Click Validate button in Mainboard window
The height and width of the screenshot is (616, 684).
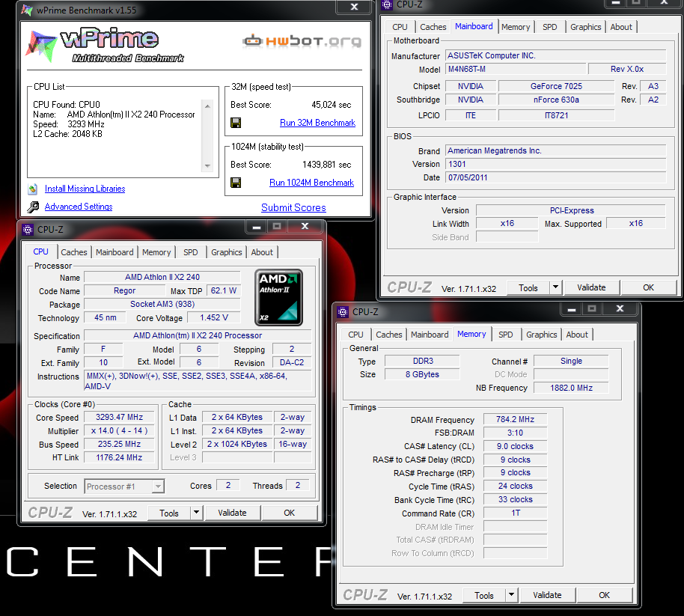pos(591,287)
